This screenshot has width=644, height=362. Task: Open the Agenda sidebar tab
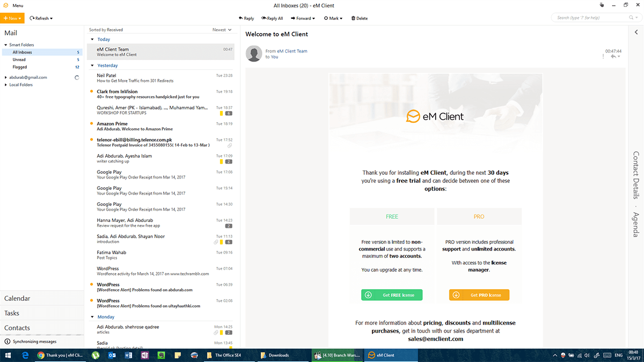tap(636, 225)
